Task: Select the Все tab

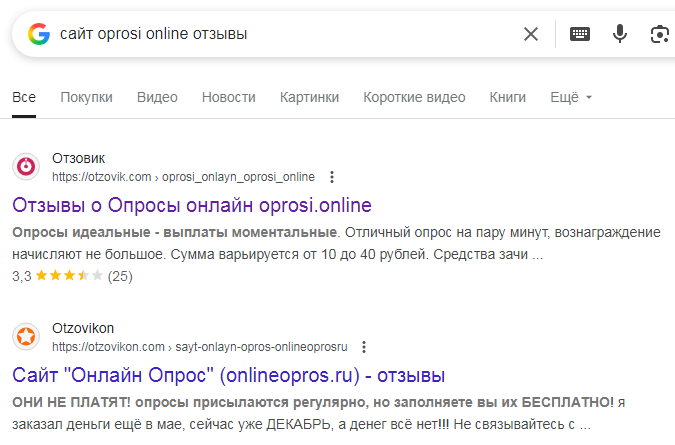Action: [x=24, y=97]
